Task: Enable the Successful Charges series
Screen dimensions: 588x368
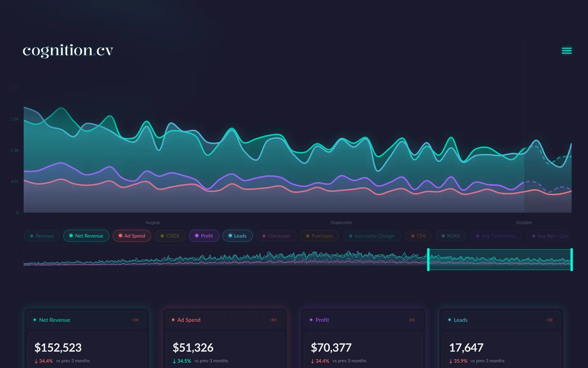Action: 372,236
